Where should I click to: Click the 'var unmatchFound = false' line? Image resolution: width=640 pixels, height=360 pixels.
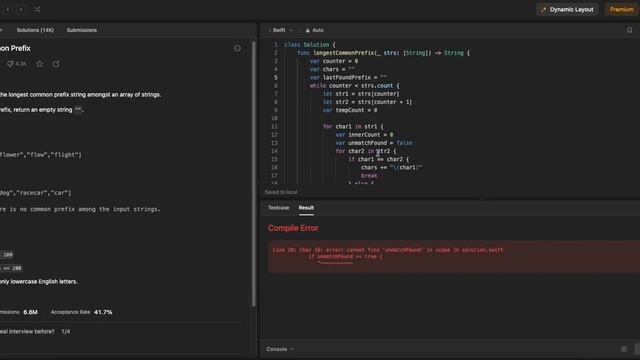pyautogui.click(x=374, y=143)
